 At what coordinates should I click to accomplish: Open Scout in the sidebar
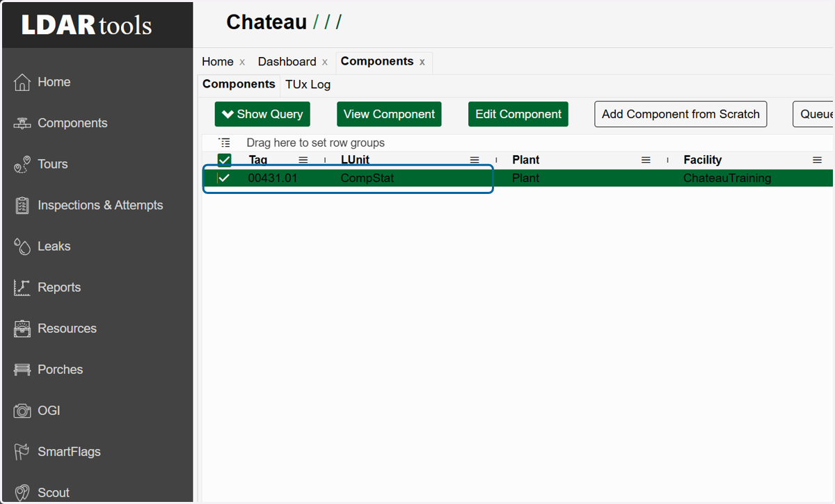tap(54, 492)
